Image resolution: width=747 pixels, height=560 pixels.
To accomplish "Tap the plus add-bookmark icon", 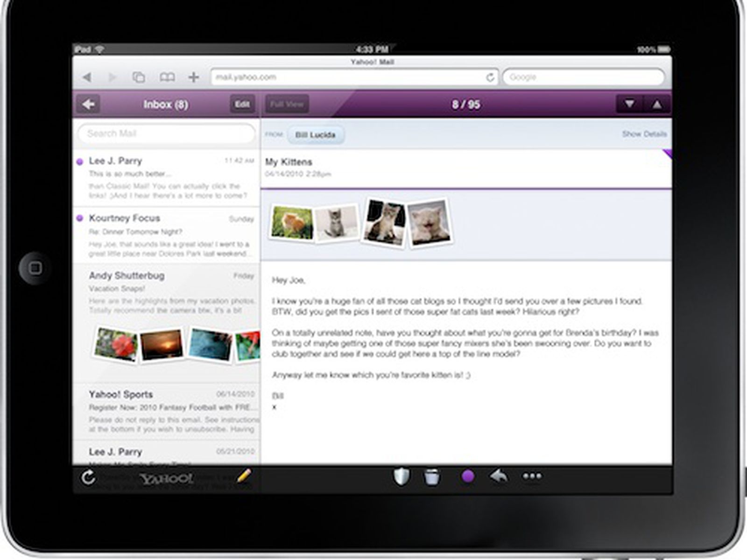I will click(194, 77).
